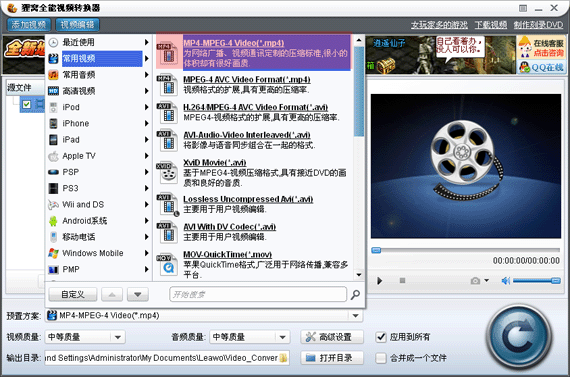Click the PSP console icon
570x377 pixels.
53,172
